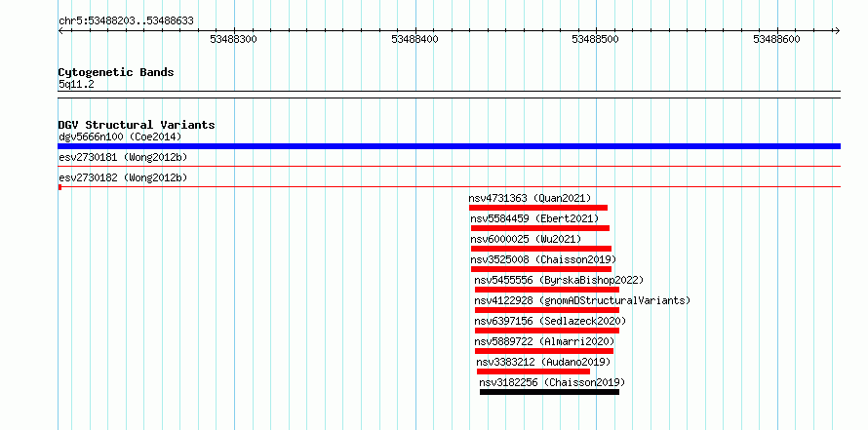Image resolution: width=868 pixels, height=430 pixels.
Task: Click the red bar under nsv4731363
Action: click(x=538, y=208)
